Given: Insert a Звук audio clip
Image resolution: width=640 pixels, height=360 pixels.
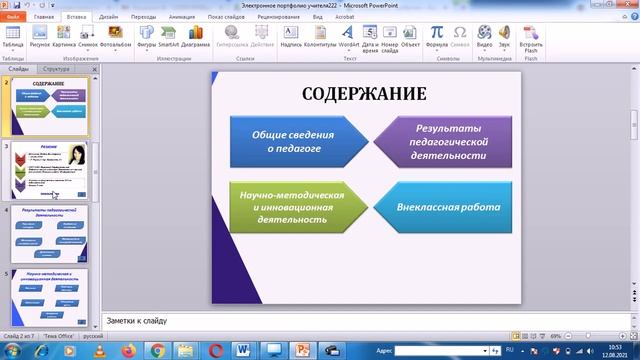Looking at the screenshot, I should tap(504, 37).
